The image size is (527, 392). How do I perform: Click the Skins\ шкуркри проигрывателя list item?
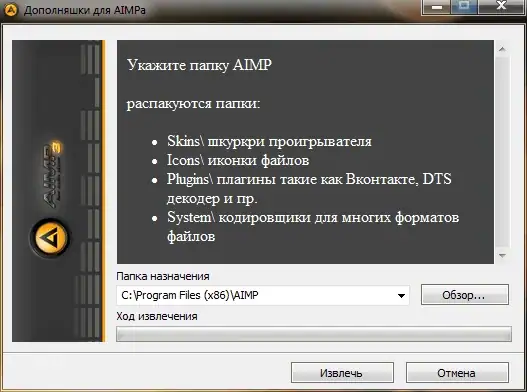pos(269,141)
